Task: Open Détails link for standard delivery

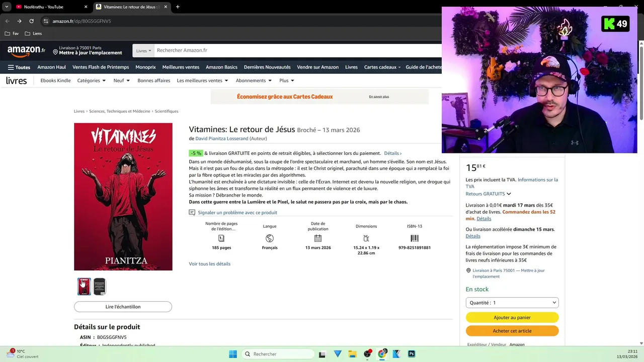Action: pos(484,219)
